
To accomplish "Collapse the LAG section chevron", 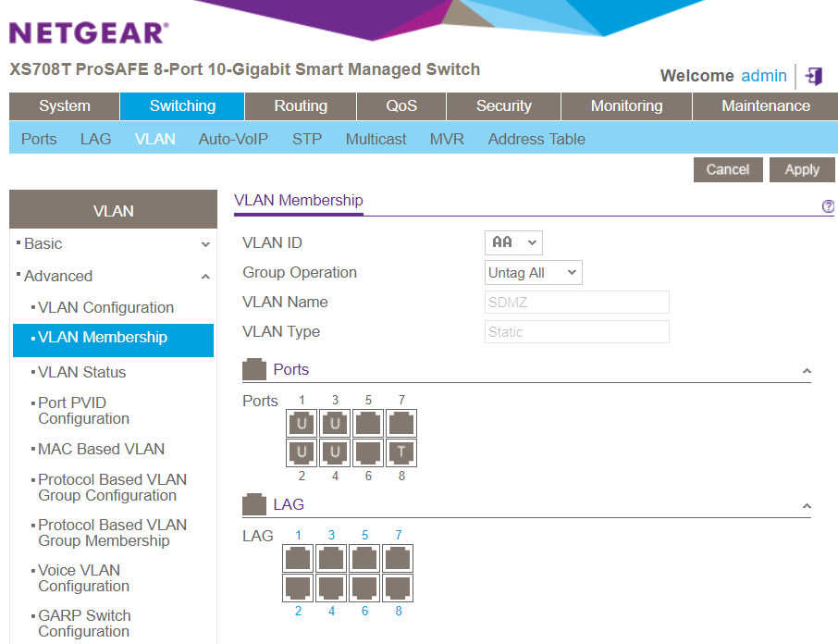I will 807,505.
